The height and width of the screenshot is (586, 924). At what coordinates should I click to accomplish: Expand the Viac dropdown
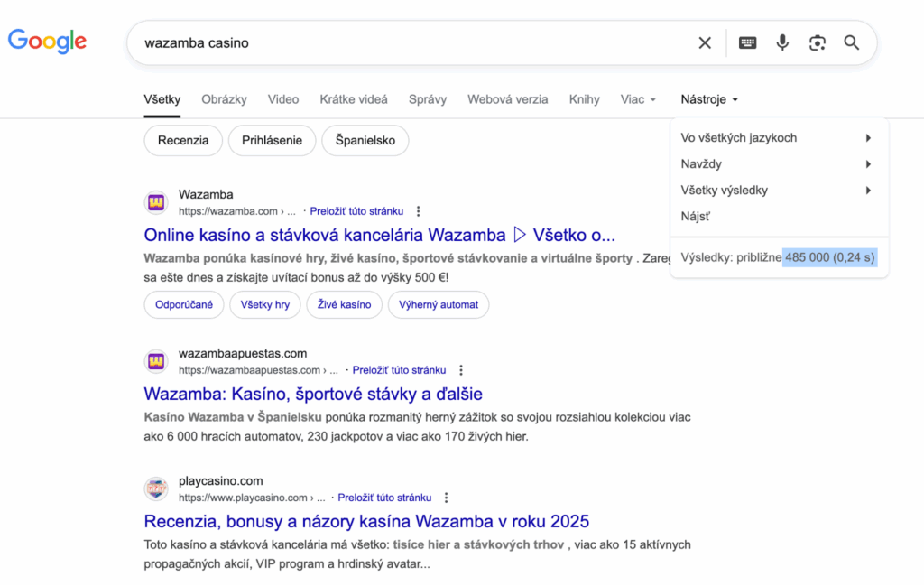638,99
